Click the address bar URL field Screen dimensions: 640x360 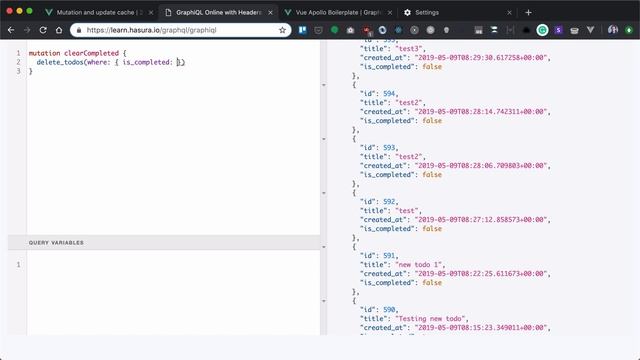[x=180, y=30]
